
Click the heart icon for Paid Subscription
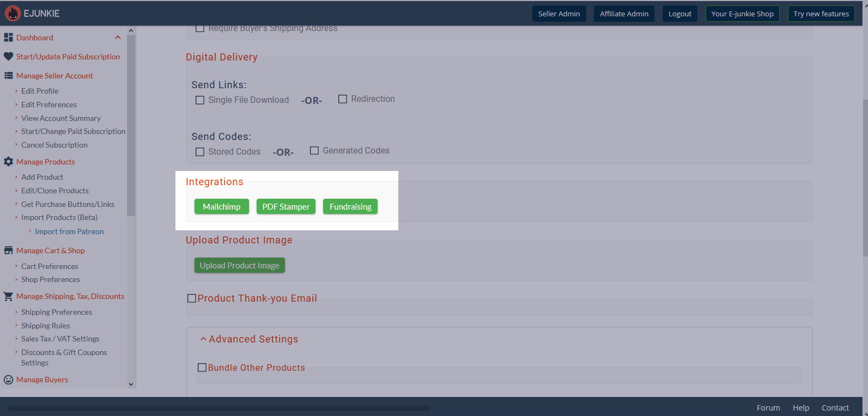pyautogui.click(x=8, y=57)
